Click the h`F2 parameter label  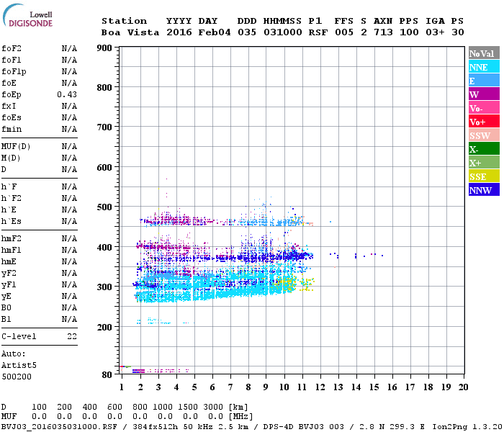12,198
